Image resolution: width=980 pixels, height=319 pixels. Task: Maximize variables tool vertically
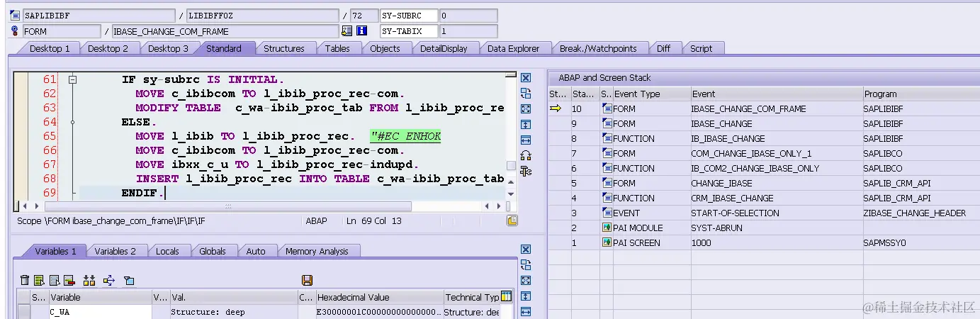pyautogui.click(x=526, y=296)
